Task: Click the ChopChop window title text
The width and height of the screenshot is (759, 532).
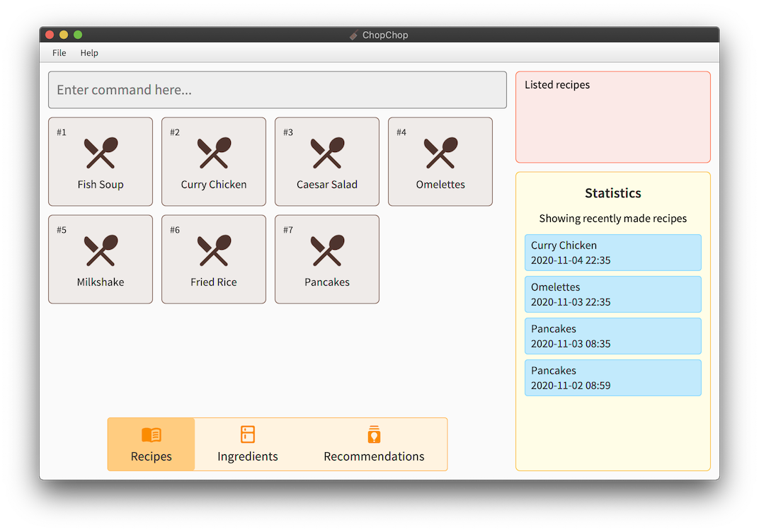Action: coord(385,35)
